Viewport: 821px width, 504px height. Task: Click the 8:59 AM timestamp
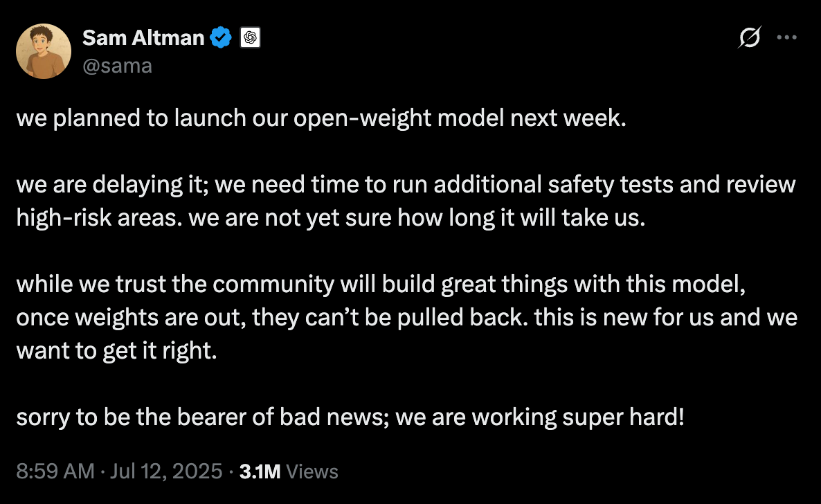coord(55,471)
